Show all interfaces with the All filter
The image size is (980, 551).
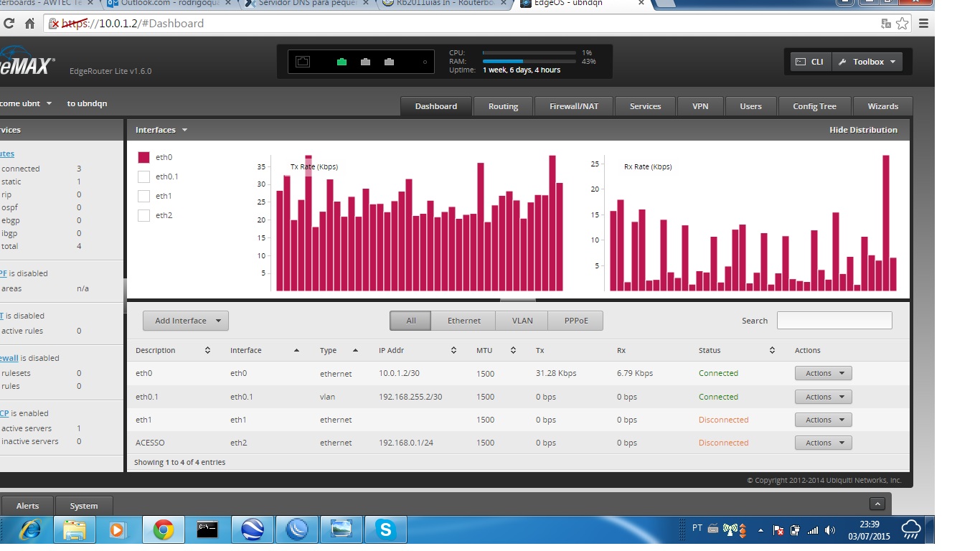(410, 321)
